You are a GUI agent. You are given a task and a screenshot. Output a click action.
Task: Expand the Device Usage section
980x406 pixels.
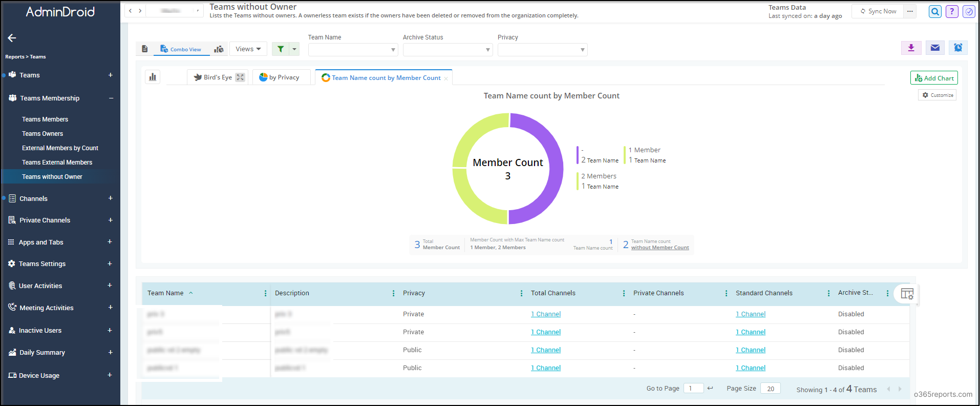pyautogui.click(x=110, y=375)
